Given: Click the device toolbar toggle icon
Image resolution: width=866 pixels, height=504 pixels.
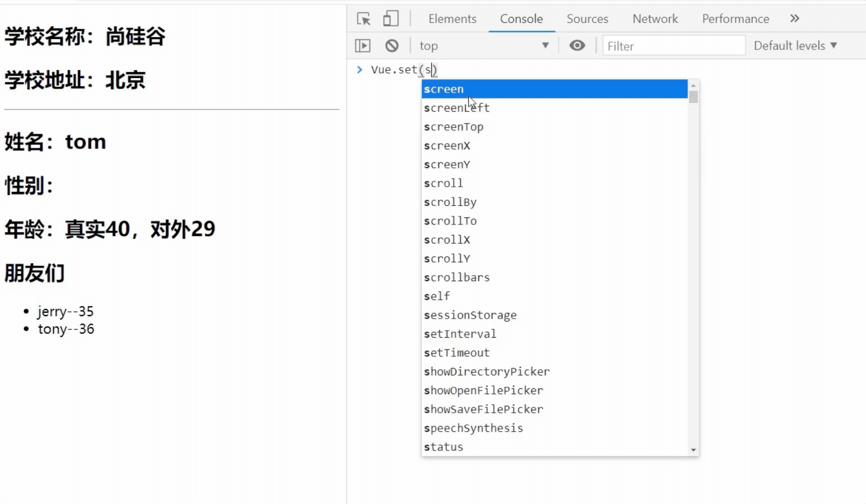Looking at the screenshot, I should pos(390,19).
